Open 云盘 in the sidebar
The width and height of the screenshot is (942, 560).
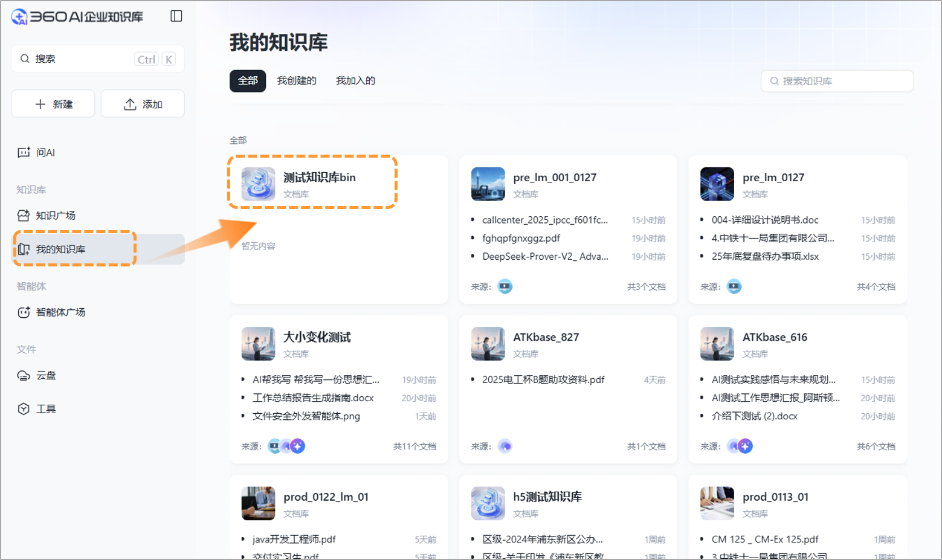(46, 375)
